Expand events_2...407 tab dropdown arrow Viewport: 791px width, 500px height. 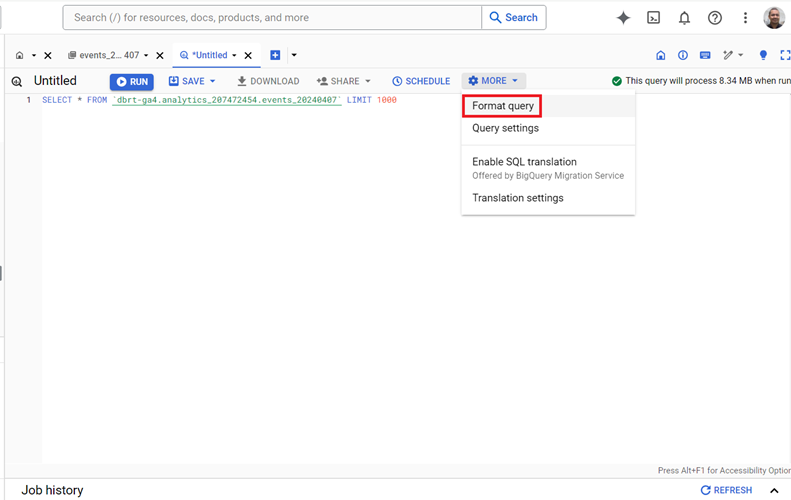[x=146, y=55]
